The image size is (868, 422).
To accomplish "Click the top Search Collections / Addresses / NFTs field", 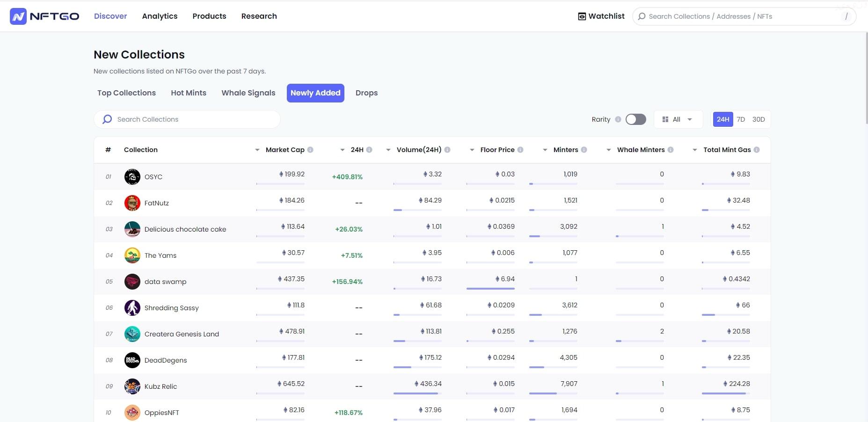I will tap(744, 16).
